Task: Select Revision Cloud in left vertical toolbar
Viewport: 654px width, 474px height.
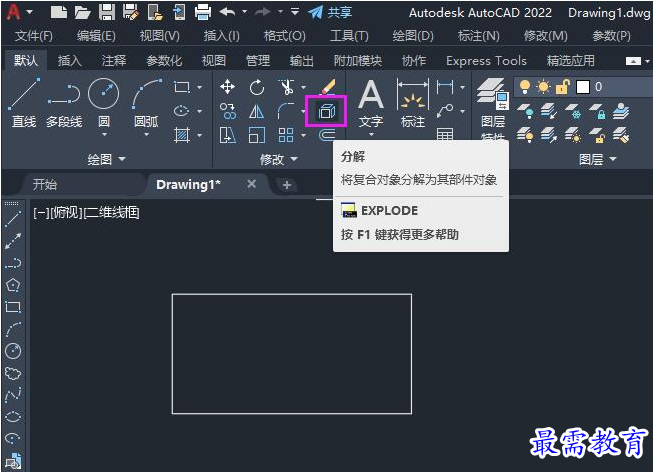Action: pos(13,373)
